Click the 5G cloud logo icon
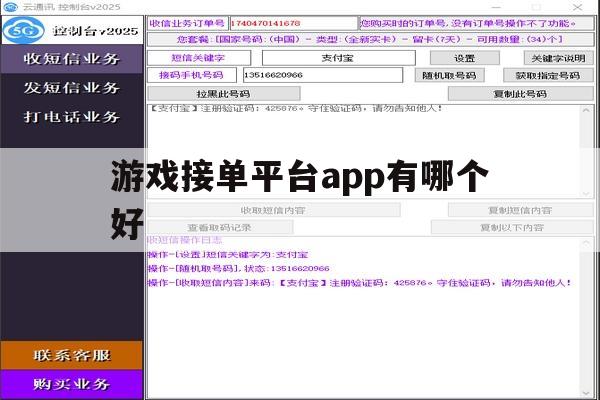This screenshot has width=600, height=400. coord(24,30)
